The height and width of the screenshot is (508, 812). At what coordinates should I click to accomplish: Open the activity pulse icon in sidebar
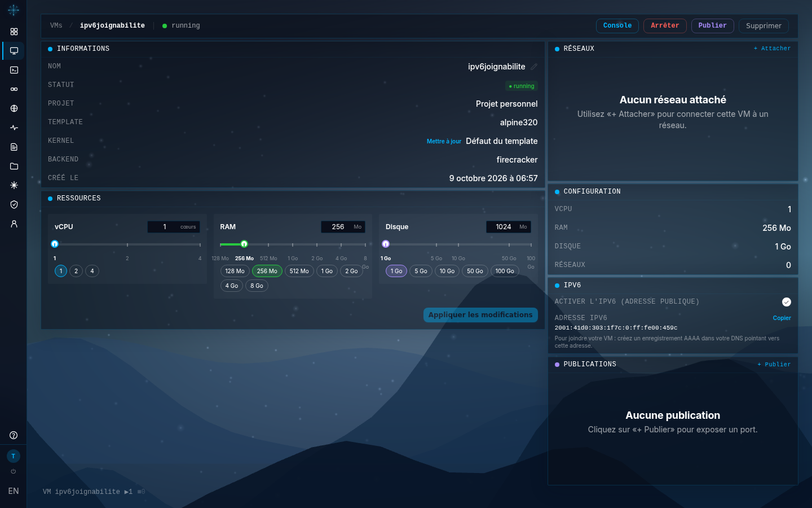pyautogui.click(x=14, y=128)
